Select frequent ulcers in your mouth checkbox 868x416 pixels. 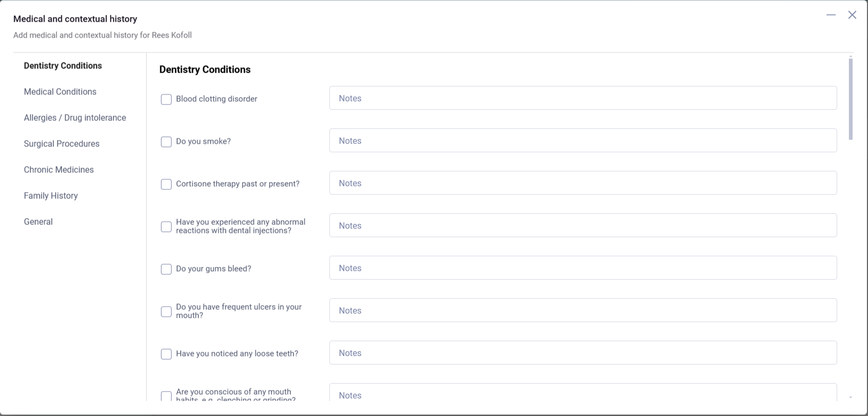coord(166,311)
